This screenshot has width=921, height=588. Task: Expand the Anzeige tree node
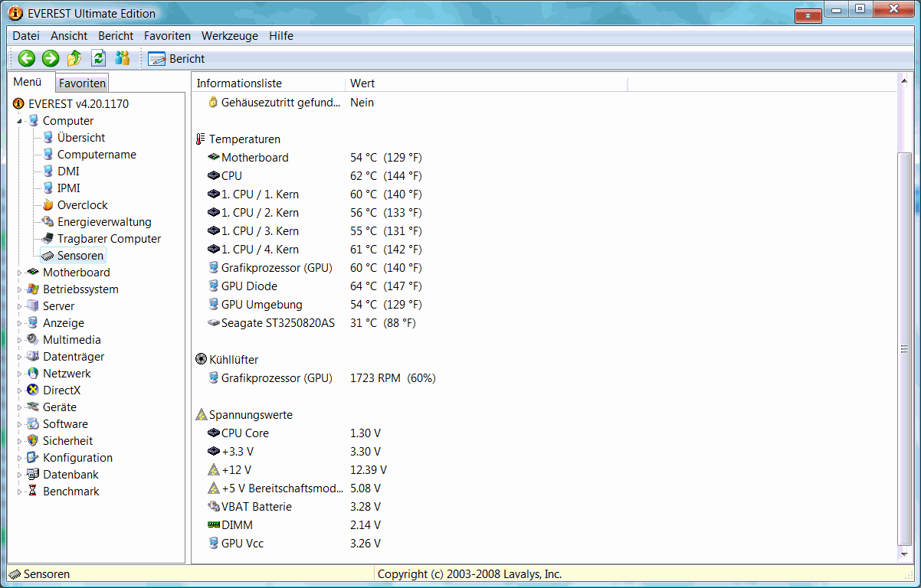click(x=20, y=323)
